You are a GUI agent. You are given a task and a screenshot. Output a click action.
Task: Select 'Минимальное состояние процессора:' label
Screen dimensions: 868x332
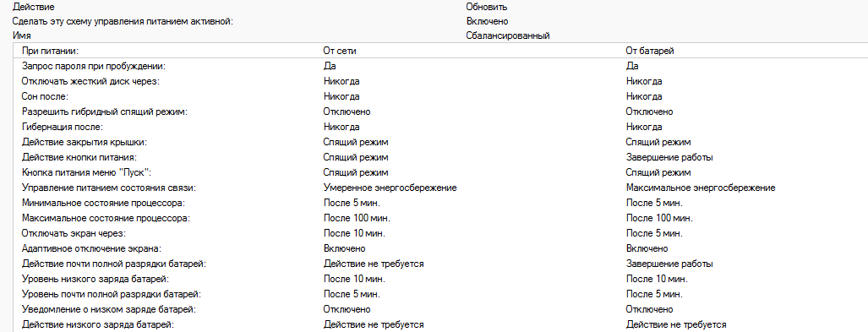[103, 203]
